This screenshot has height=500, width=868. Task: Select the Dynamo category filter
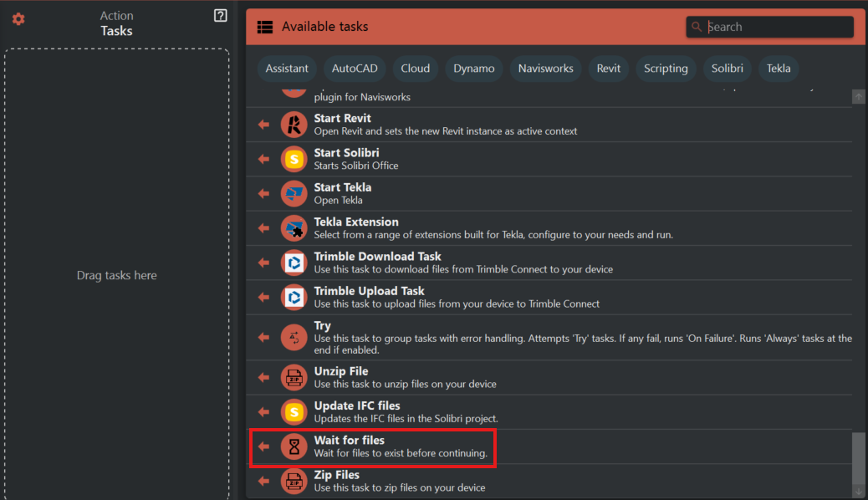474,69
